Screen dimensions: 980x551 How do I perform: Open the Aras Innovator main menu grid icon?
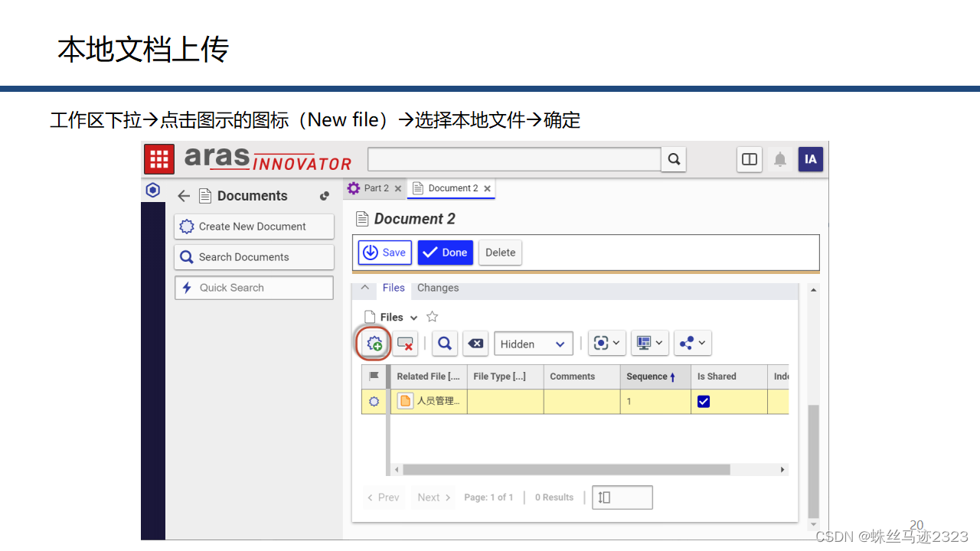[x=158, y=159]
